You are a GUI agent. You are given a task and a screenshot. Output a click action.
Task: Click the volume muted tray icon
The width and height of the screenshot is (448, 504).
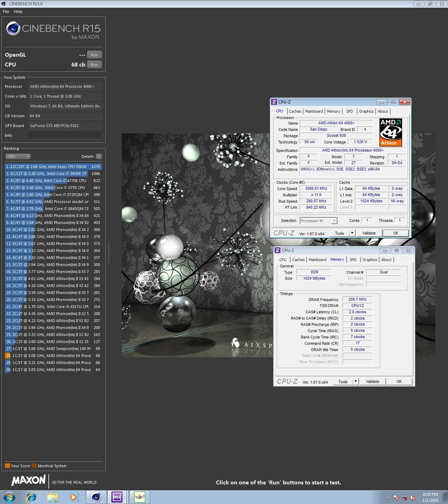pos(413,497)
